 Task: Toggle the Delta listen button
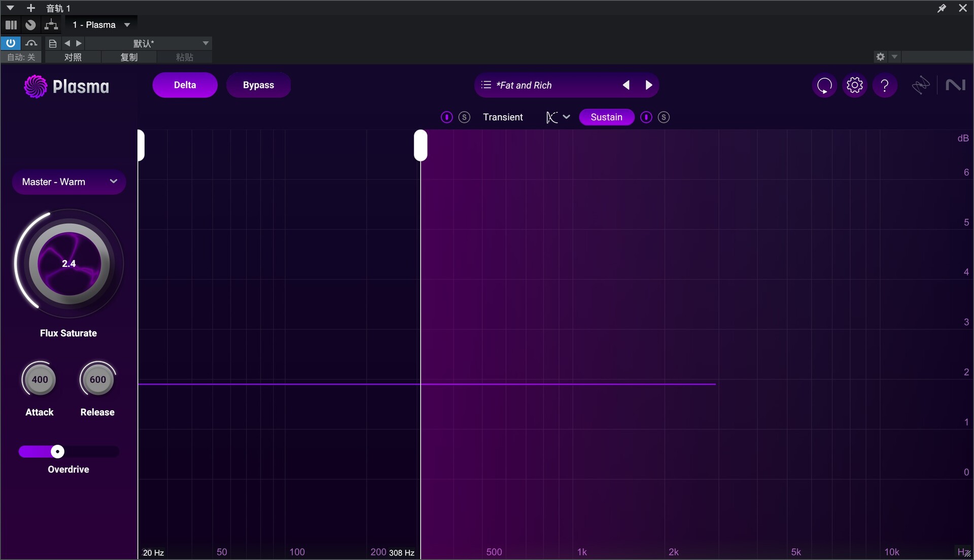185,85
